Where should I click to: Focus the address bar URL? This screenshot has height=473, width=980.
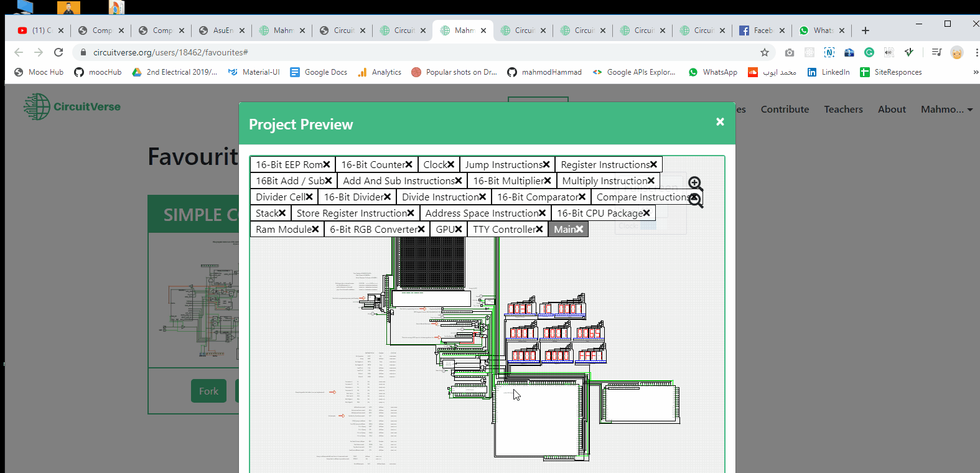pyautogui.click(x=170, y=52)
